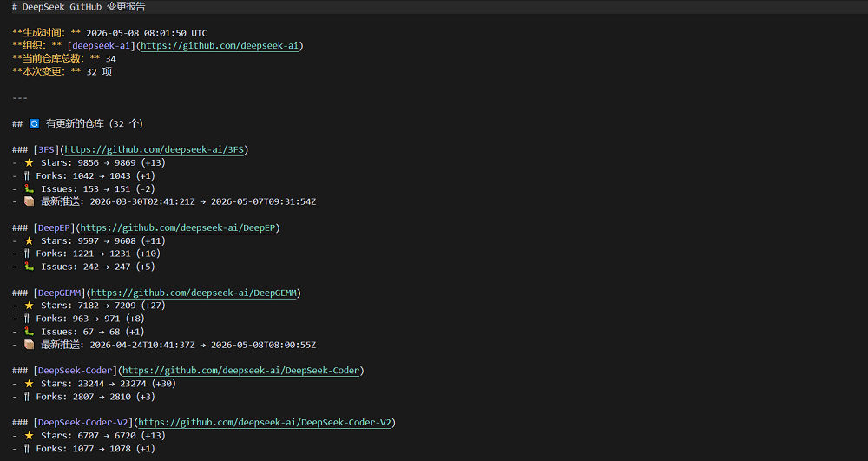Click 'Stars: 6707 → 6720 (+13)' text
Viewport: 868px width, 461px height.
[x=103, y=436]
